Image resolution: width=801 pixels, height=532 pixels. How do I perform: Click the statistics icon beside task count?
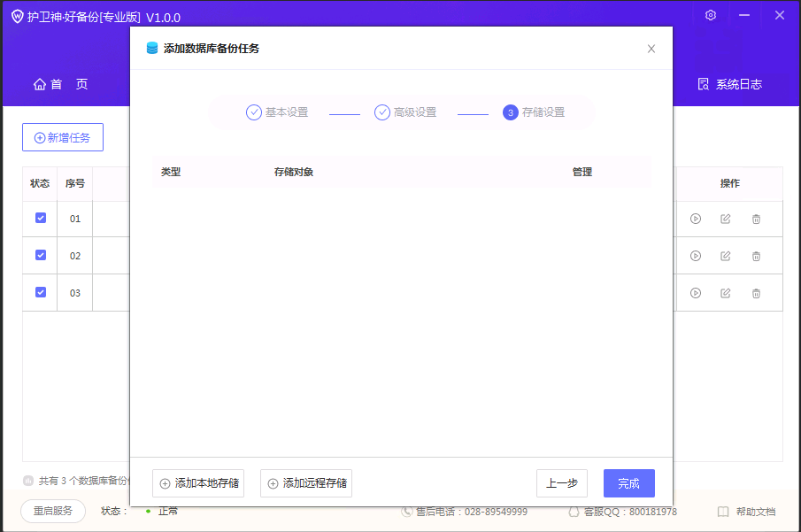click(28, 481)
